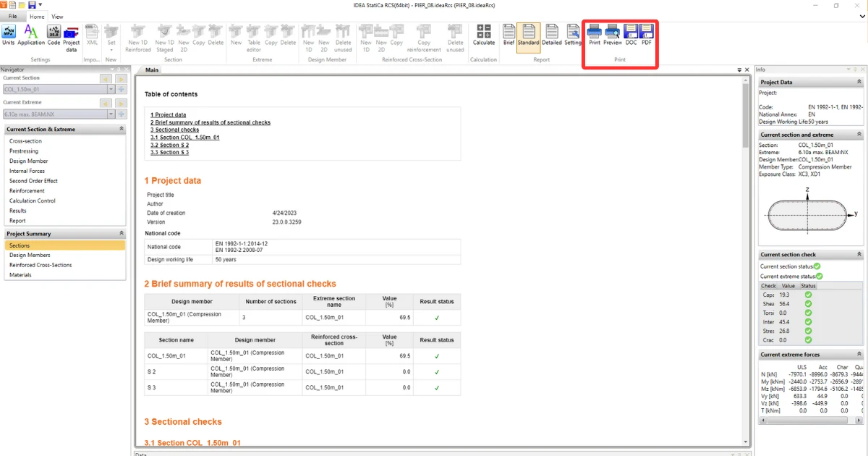The height and width of the screenshot is (456, 868).
Task: Export the report to PDF
Action: point(647,34)
